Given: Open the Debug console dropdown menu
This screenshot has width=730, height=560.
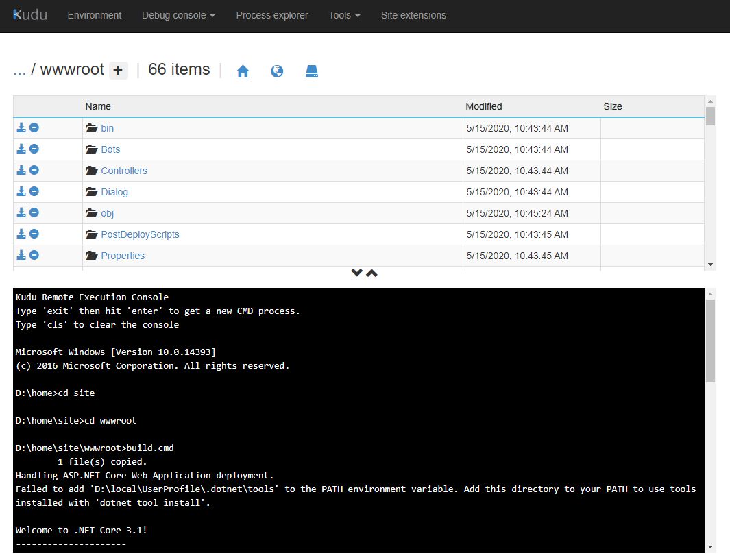Looking at the screenshot, I should 178,15.
